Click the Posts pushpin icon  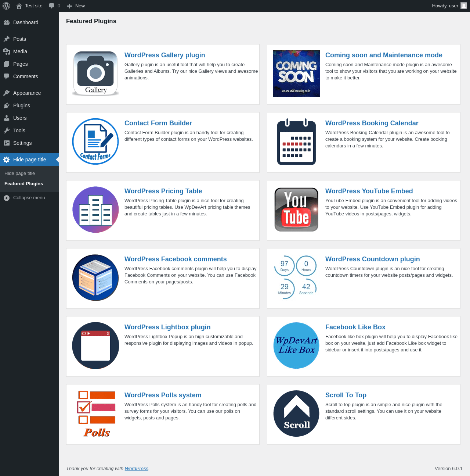[x=7, y=39]
